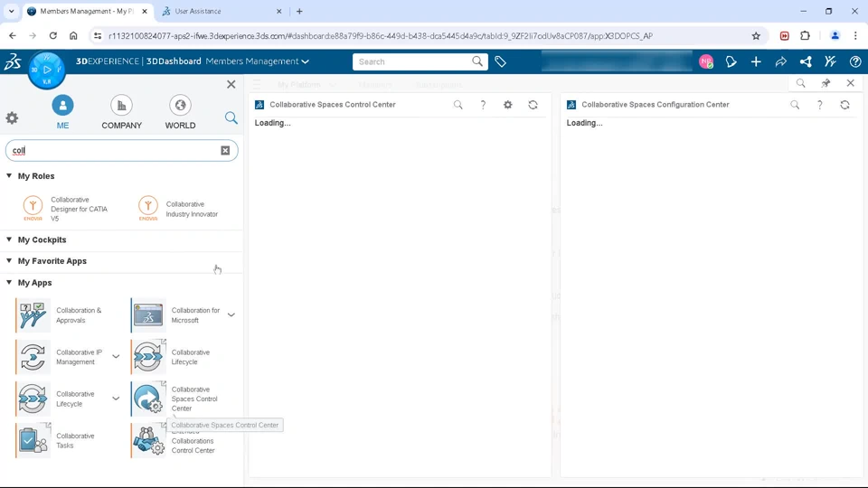Switch to the ME tab
The height and width of the screenshot is (488, 868).
(62, 113)
